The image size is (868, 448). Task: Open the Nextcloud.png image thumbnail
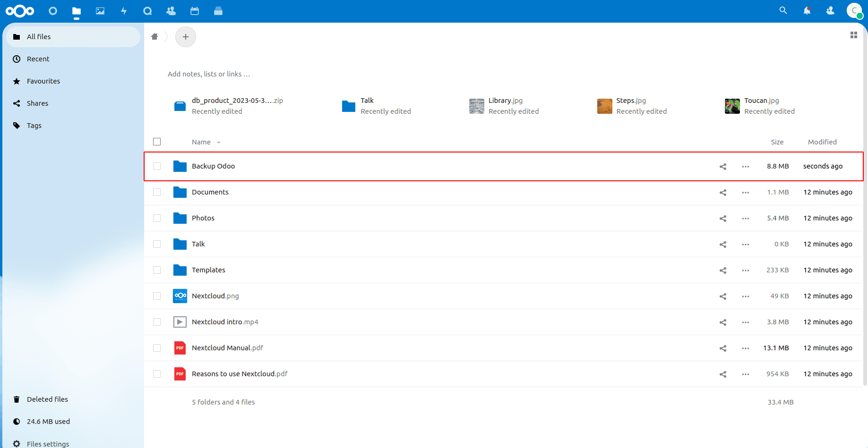coord(180,296)
